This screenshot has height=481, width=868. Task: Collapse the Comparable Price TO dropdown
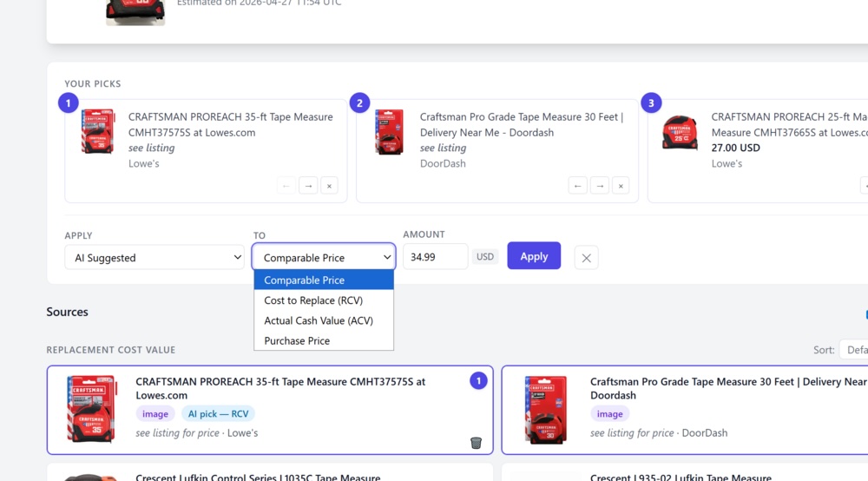coord(324,257)
